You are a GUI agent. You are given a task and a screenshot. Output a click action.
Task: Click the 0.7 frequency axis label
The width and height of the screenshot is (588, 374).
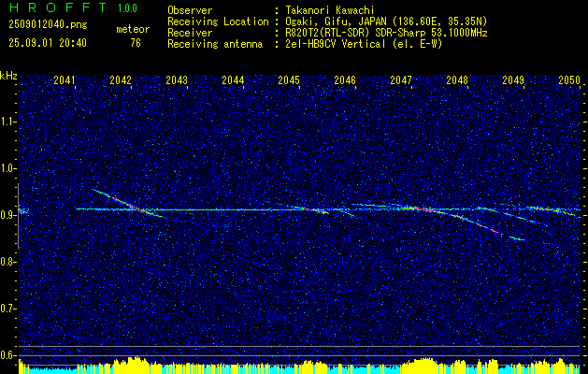[x=8, y=309]
